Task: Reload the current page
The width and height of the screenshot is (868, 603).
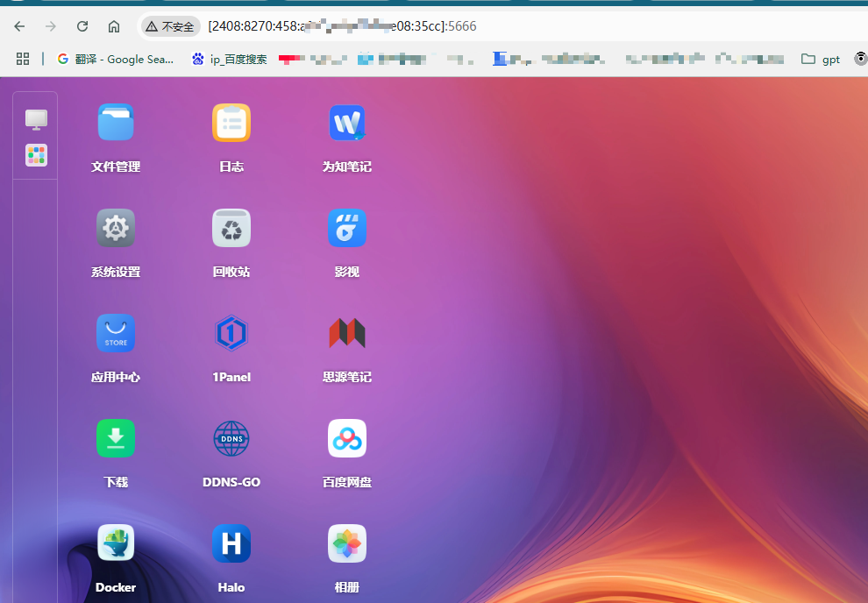Action: 82,26
